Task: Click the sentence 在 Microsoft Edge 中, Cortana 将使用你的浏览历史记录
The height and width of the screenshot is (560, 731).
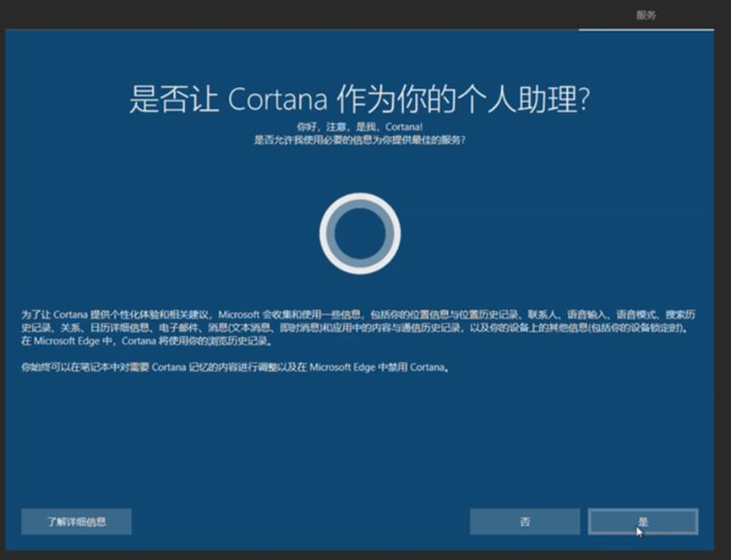Action: pos(147,341)
